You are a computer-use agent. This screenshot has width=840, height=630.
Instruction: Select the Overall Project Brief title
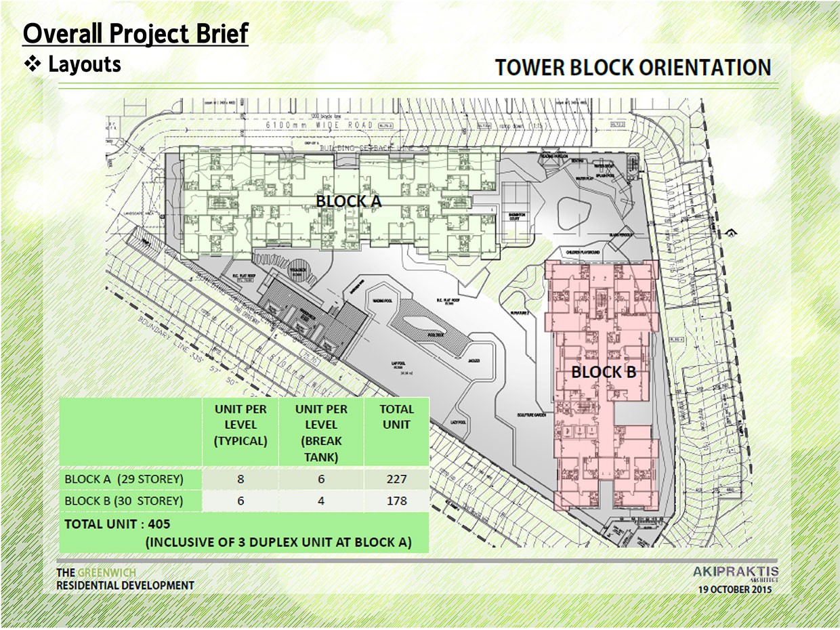click(x=135, y=33)
